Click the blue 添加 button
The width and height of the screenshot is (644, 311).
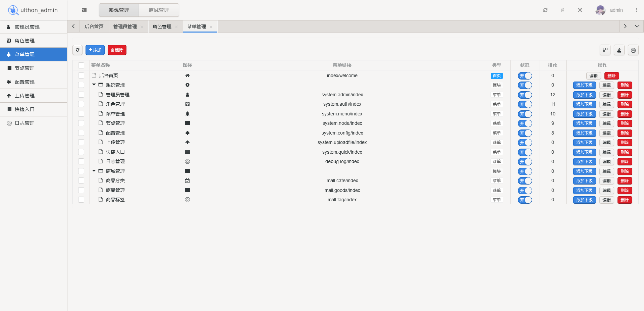[x=95, y=50]
